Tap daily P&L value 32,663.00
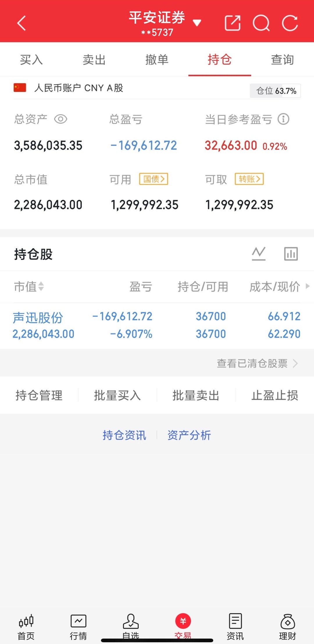 231,145
